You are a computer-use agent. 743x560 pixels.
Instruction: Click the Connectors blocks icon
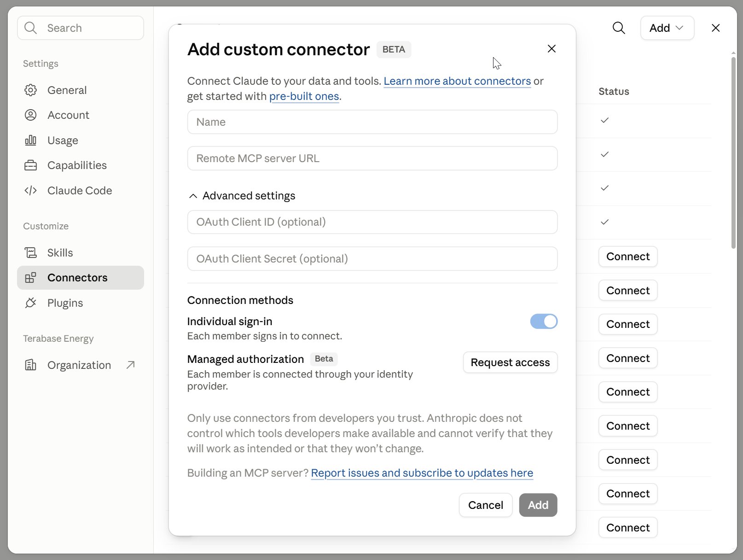(x=30, y=278)
